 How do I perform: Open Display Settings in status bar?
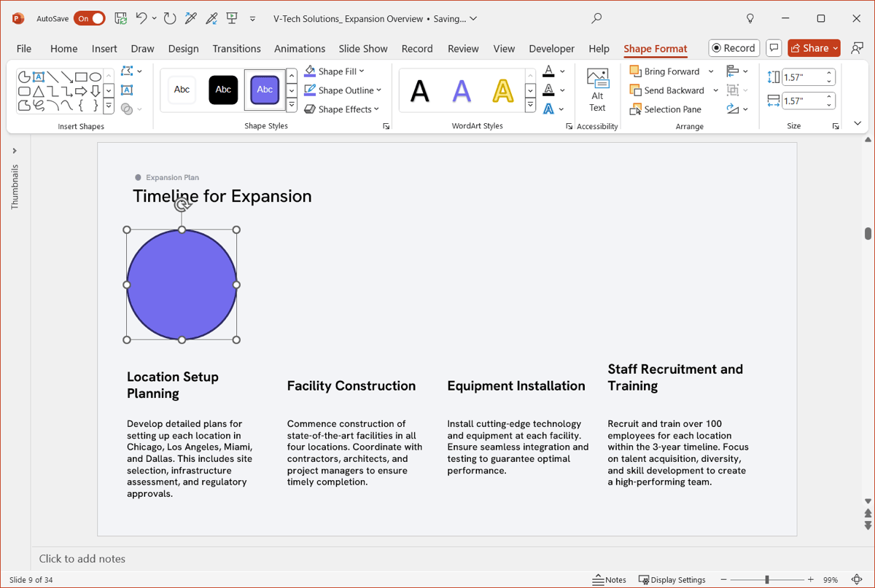672,580
